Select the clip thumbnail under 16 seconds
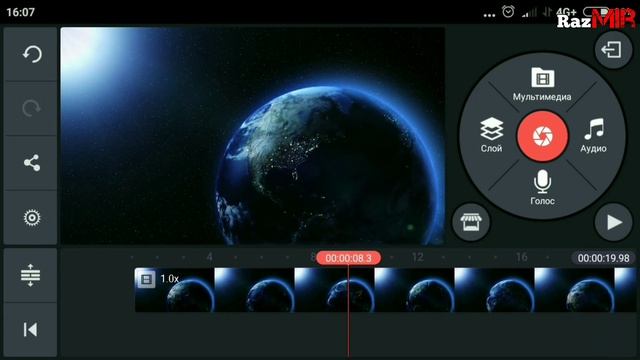Image resolution: width=640 pixels, height=360 pixels. 494,290
